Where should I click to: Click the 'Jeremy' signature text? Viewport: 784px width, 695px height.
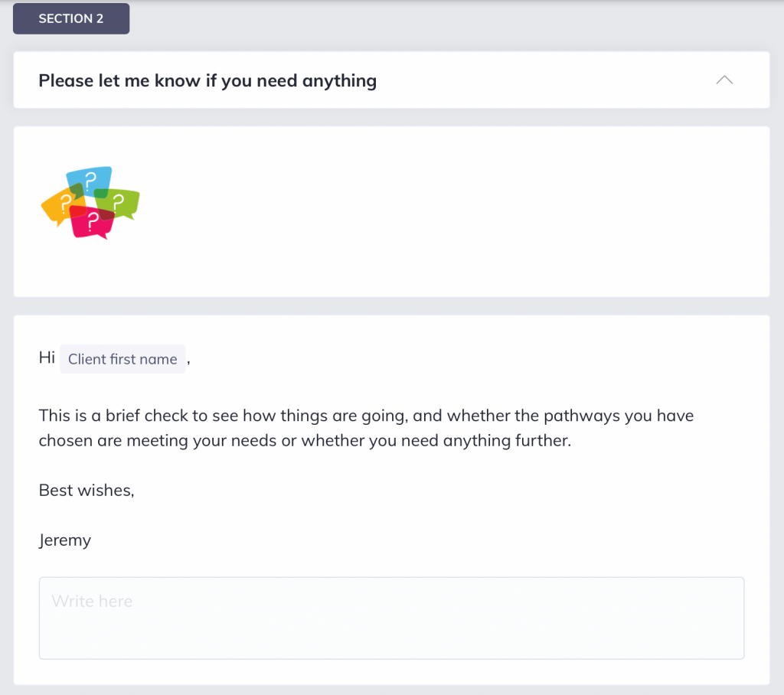[x=65, y=540]
